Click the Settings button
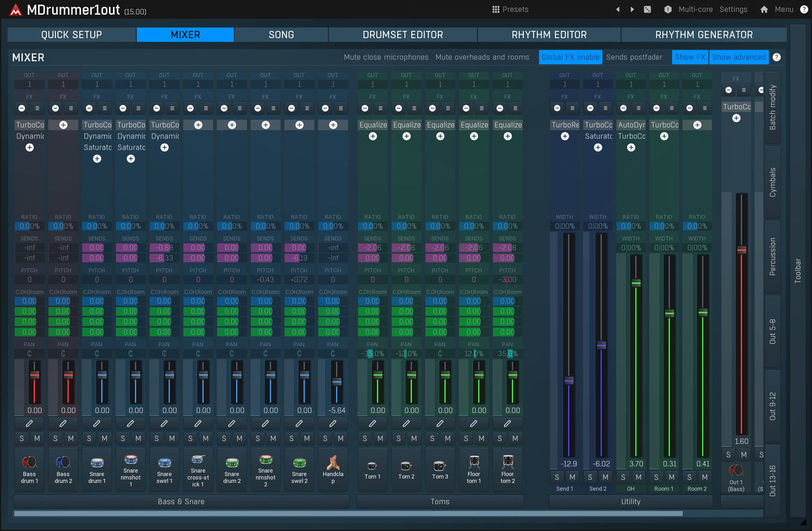 coord(733,9)
